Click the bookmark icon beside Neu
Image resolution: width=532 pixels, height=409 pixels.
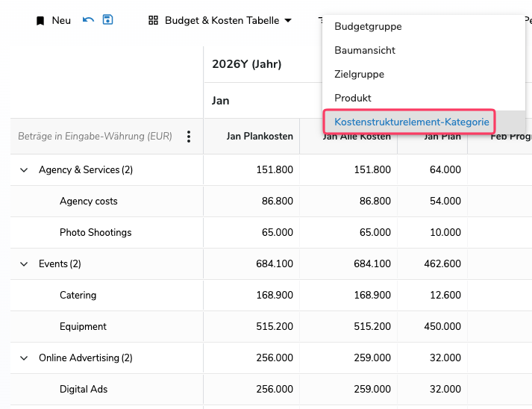tap(40, 21)
